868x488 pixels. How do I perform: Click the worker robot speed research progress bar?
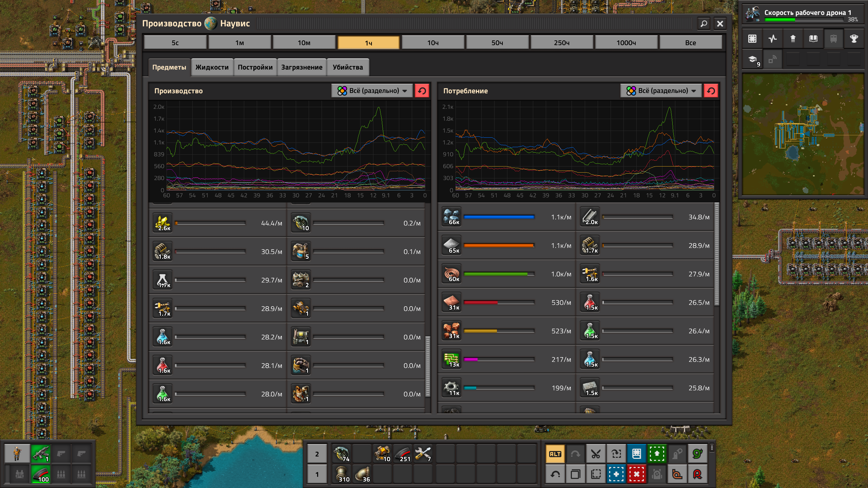[804, 20]
